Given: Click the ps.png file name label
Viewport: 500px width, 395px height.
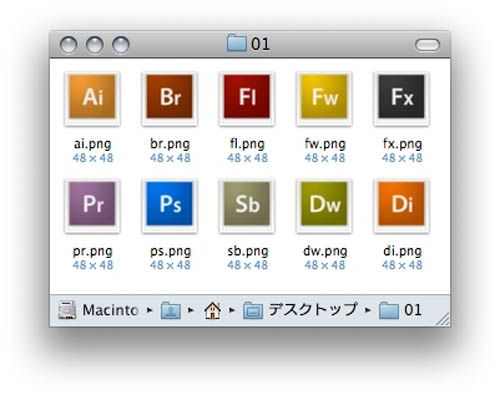Looking at the screenshot, I should coord(170,251).
